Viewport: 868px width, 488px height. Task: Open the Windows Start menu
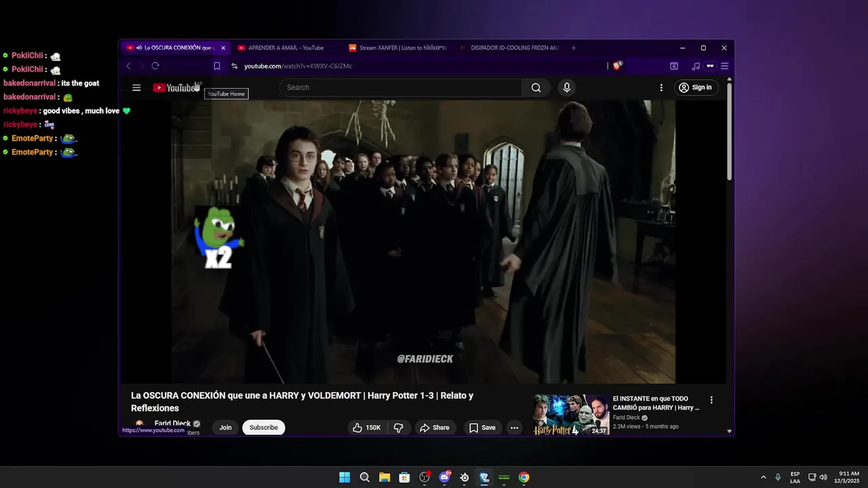(x=344, y=477)
